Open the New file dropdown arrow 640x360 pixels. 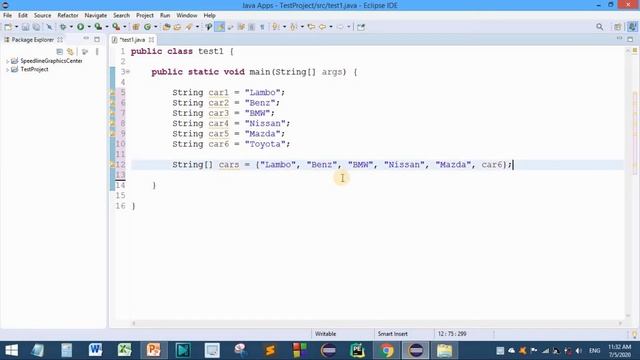tap(16, 27)
